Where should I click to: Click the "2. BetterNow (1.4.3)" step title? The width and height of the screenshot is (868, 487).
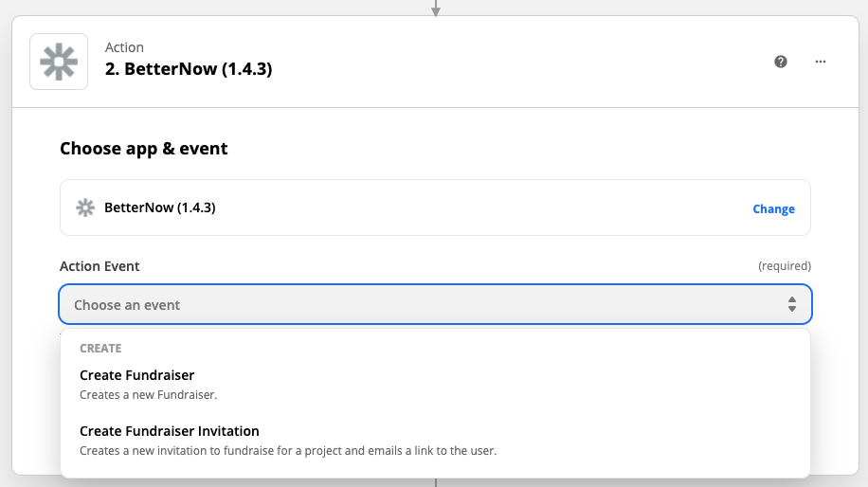(189, 69)
